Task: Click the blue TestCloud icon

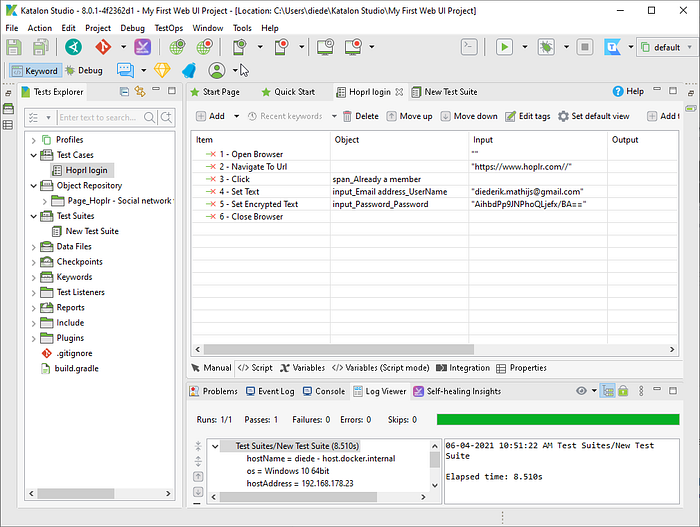Action: pos(612,47)
